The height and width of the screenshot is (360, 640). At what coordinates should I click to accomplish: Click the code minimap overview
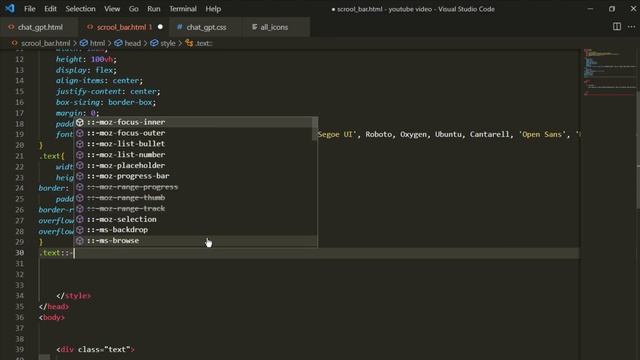(x=609, y=73)
